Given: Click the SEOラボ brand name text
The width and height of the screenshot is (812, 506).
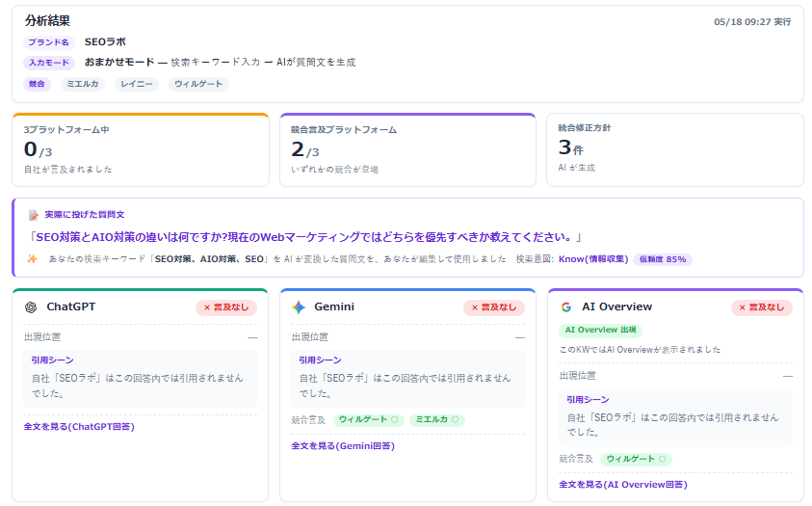Looking at the screenshot, I should click(105, 42).
